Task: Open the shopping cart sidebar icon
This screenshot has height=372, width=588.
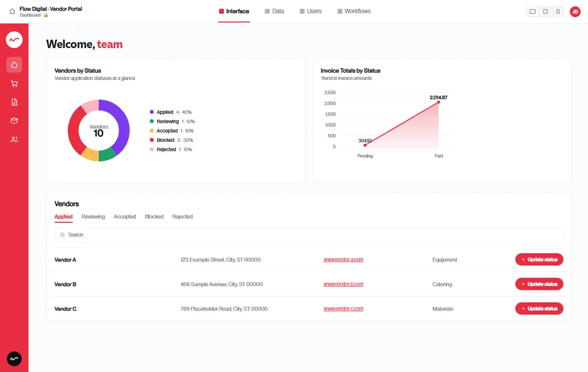Action: (x=14, y=83)
